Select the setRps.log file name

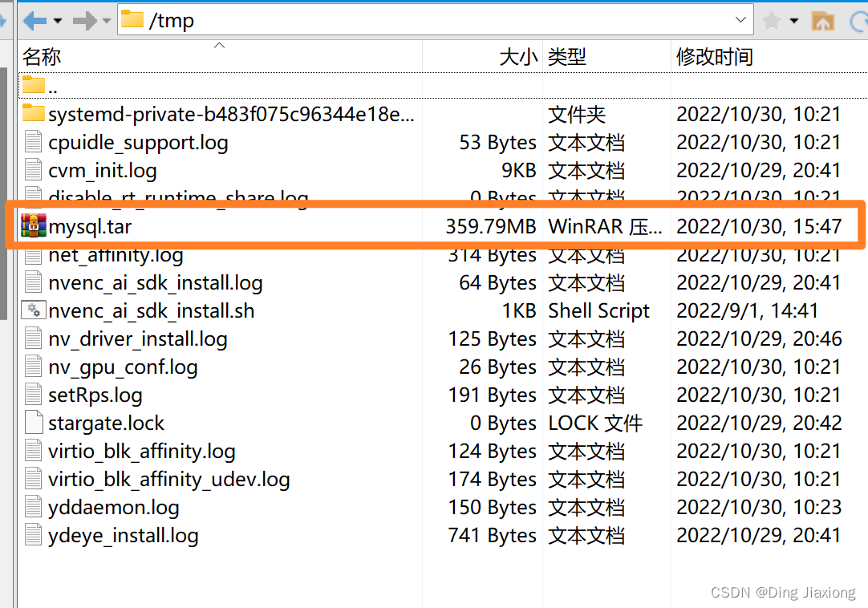click(95, 395)
